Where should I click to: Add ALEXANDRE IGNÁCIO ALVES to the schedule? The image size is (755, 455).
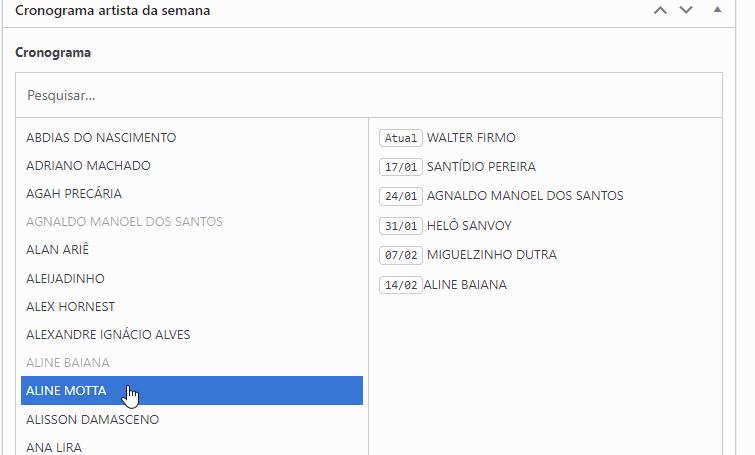108,334
